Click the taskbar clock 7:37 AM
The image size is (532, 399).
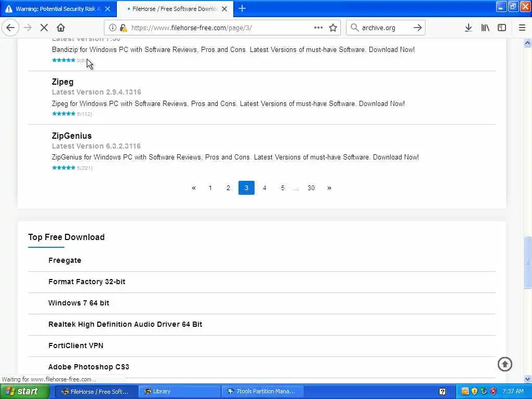[513, 392]
